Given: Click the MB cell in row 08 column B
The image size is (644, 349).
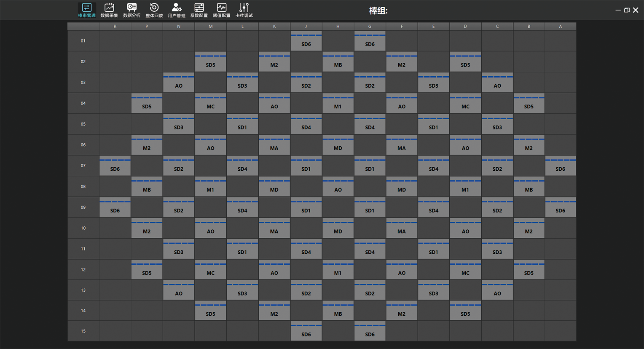Looking at the screenshot, I should (529, 186).
